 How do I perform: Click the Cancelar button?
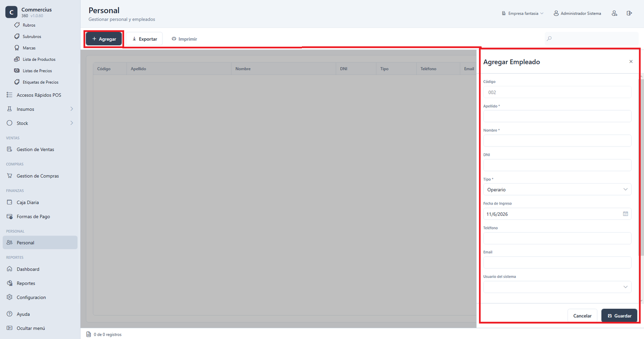pos(582,316)
